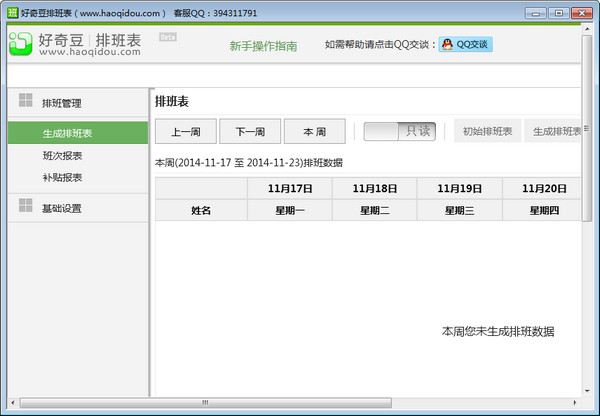Click the QQ penguin icon
This screenshot has height=416, width=600.
coord(447,44)
